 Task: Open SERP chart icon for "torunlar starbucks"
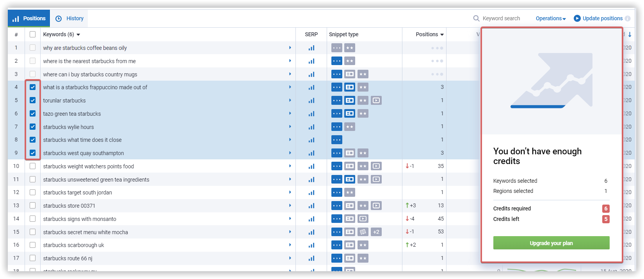[311, 101]
